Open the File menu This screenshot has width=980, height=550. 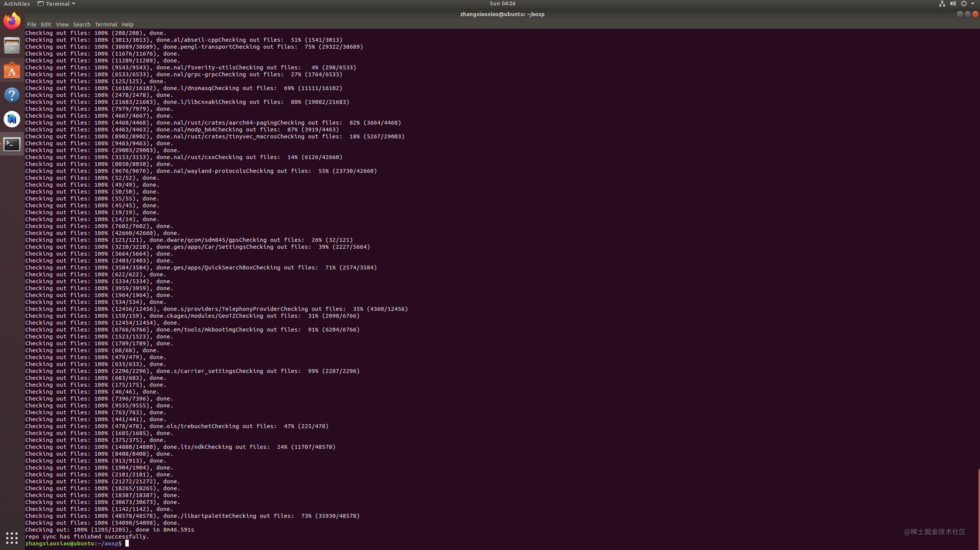[31, 24]
